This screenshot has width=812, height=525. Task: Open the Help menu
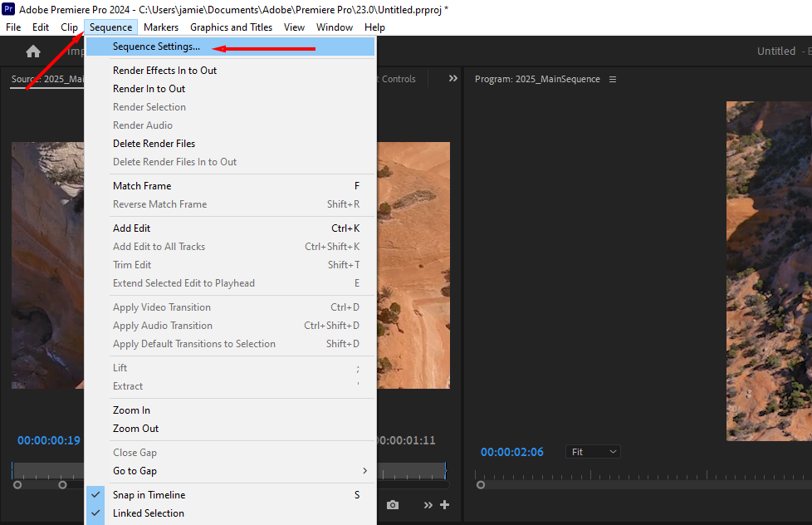(x=374, y=27)
